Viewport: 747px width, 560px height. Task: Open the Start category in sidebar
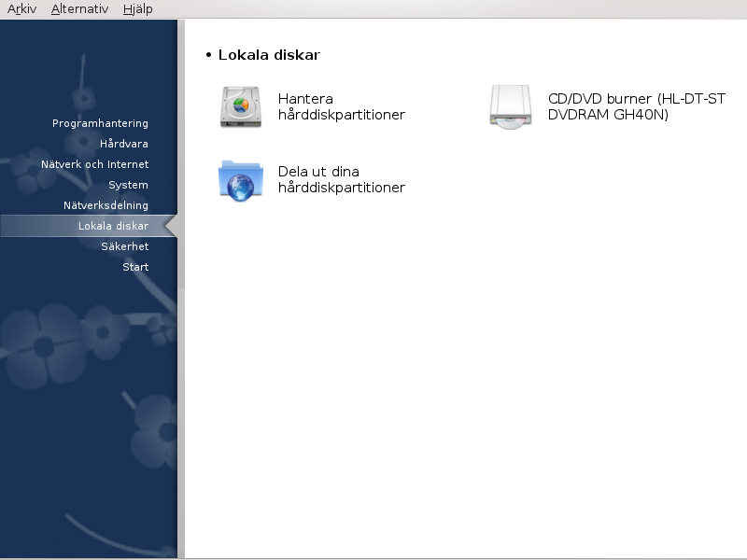click(x=135, y=267)
